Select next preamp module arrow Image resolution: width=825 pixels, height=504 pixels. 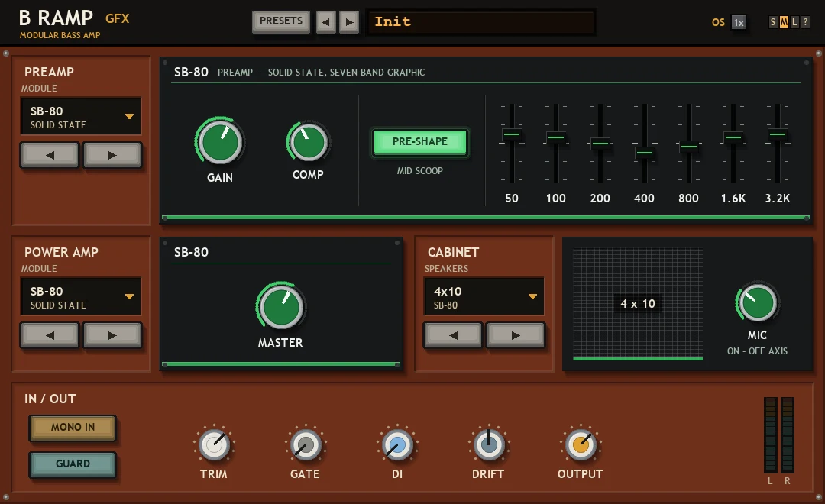[112, 155]
